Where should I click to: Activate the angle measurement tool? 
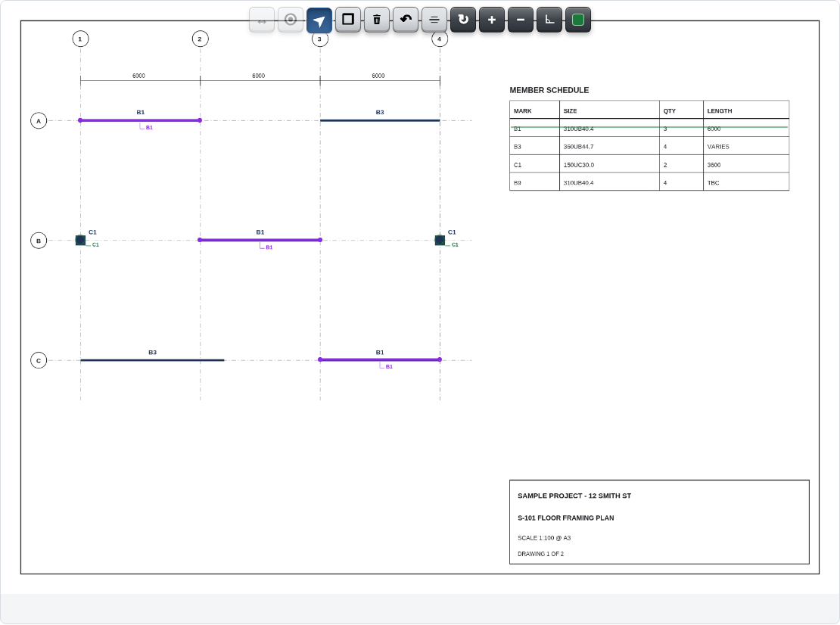coord(549,20)
